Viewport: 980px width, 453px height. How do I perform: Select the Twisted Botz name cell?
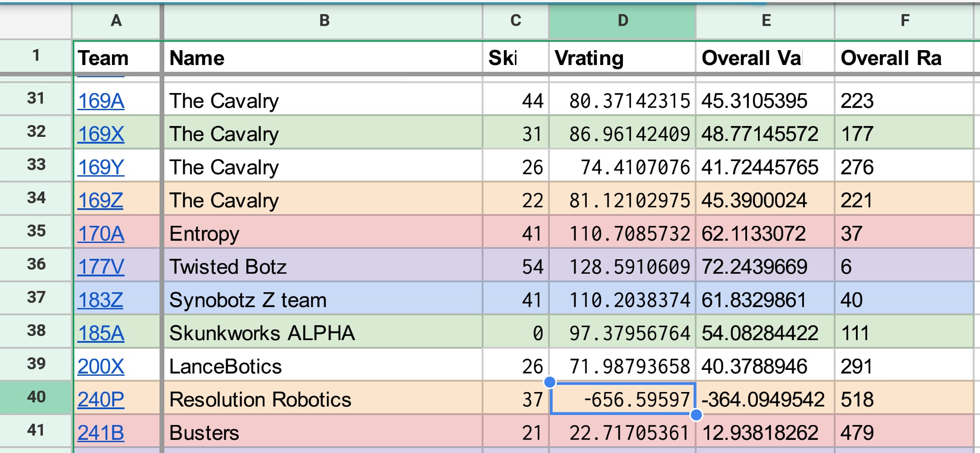(323, 266)
